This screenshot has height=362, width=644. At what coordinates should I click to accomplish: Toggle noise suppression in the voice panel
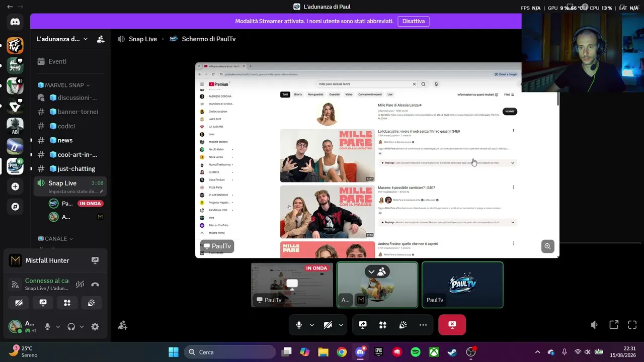(x=80, y=285)
